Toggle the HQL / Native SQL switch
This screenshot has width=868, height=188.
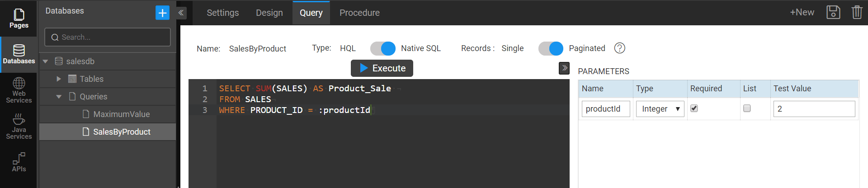coord(382,48)
